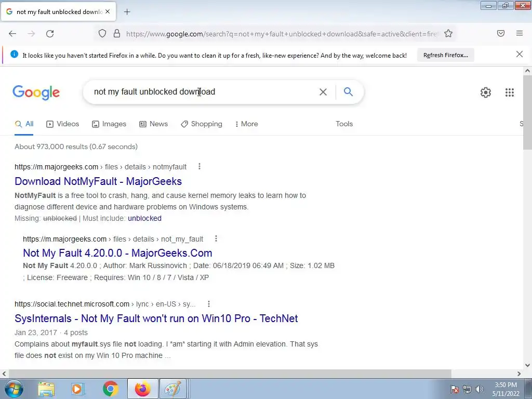Click the 'Must include: unblocked' link

coord(144,218)
